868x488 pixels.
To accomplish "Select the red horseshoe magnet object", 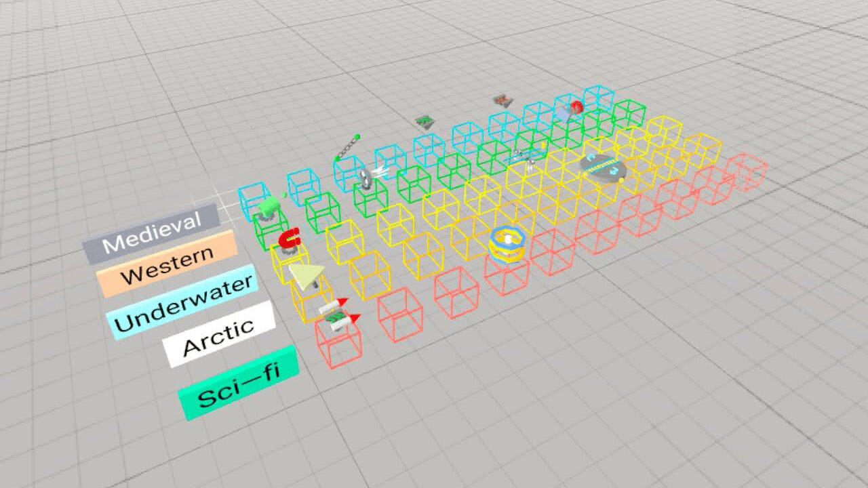I will [290, 240].
